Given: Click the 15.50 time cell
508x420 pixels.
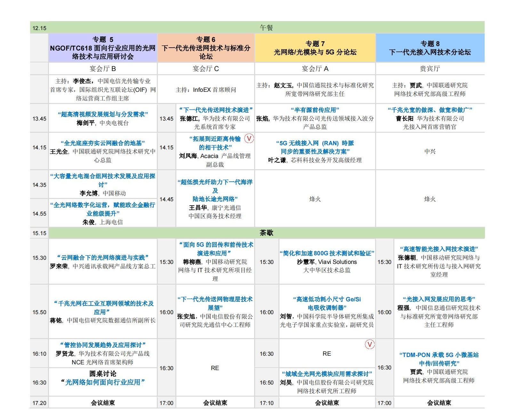Looking at the screenshot, I should (39, 312).
